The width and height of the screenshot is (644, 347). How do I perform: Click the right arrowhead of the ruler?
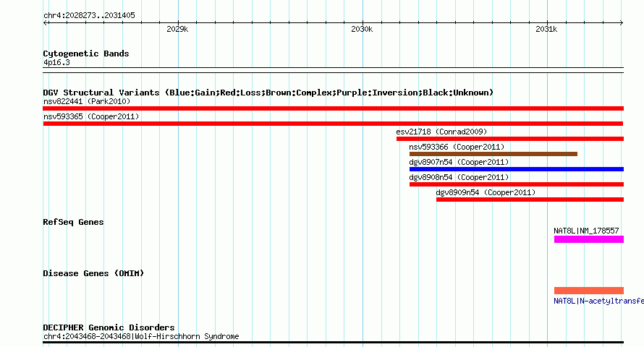(622, 22)
